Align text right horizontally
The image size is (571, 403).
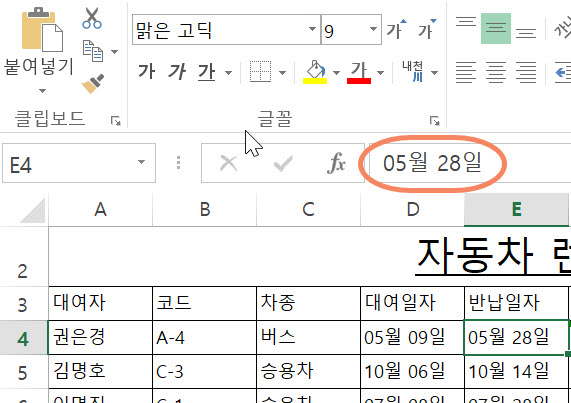pos(526,72)
